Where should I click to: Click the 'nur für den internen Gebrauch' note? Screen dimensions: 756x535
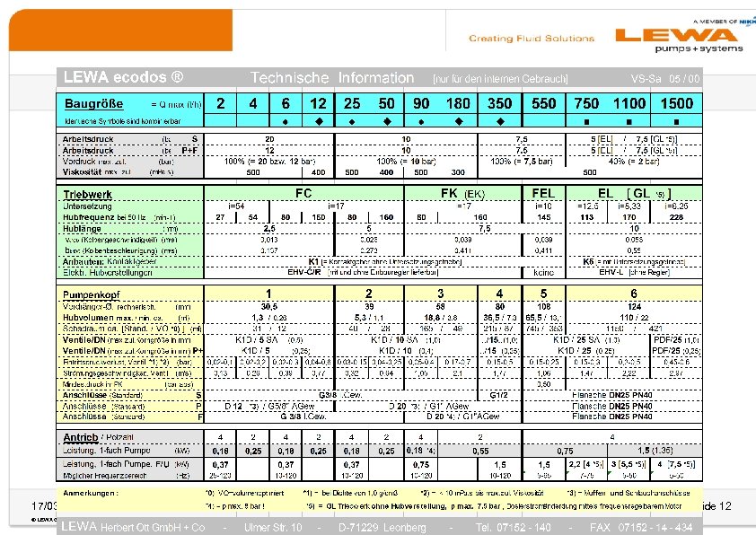[x=500, y=79]
